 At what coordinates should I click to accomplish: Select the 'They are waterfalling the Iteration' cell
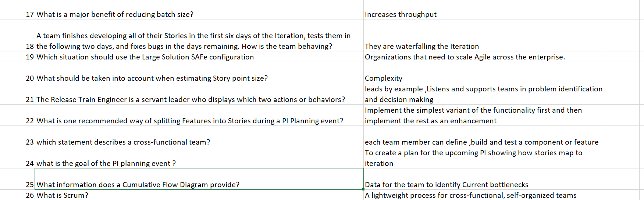coord(484,35)
